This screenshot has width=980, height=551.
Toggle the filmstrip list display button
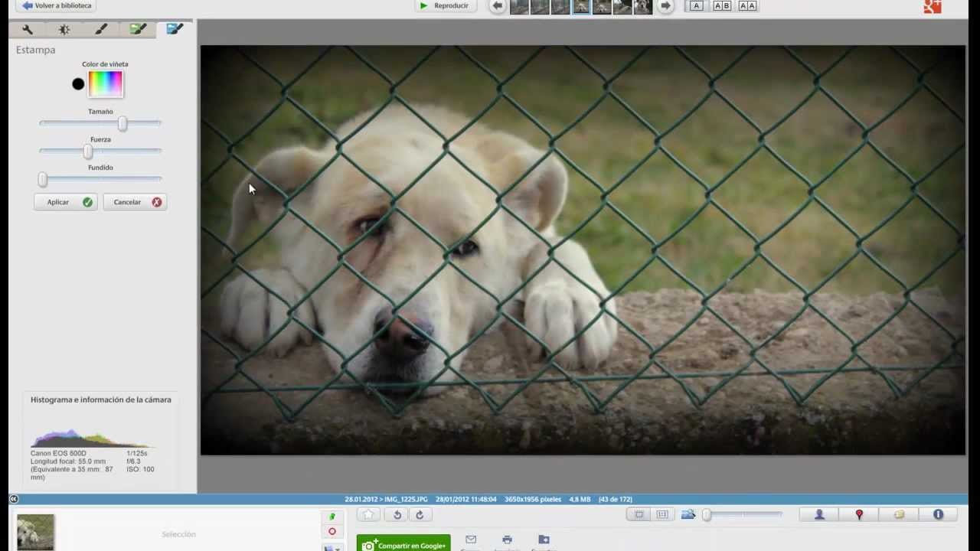(x=662, y=515)
